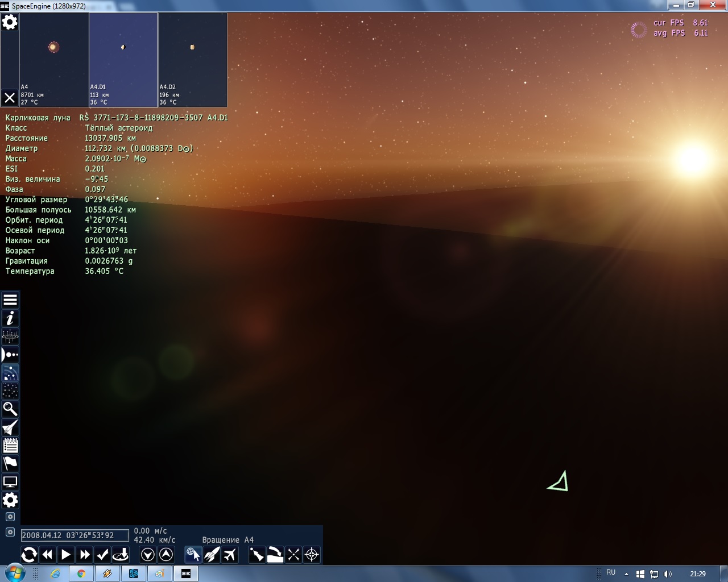Open settings gear in left sidebar
This screenshot has width=728, height=582.
coord(10,500)
